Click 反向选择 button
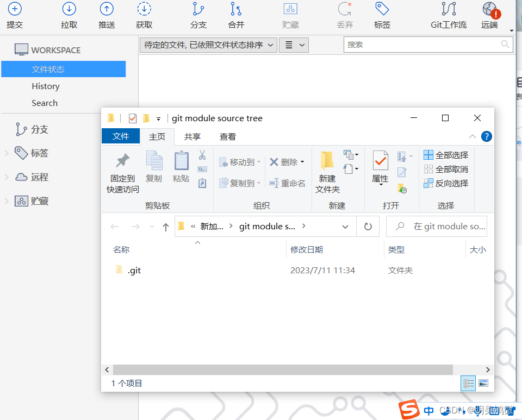522x420 pixels. (x=446, y=183)
